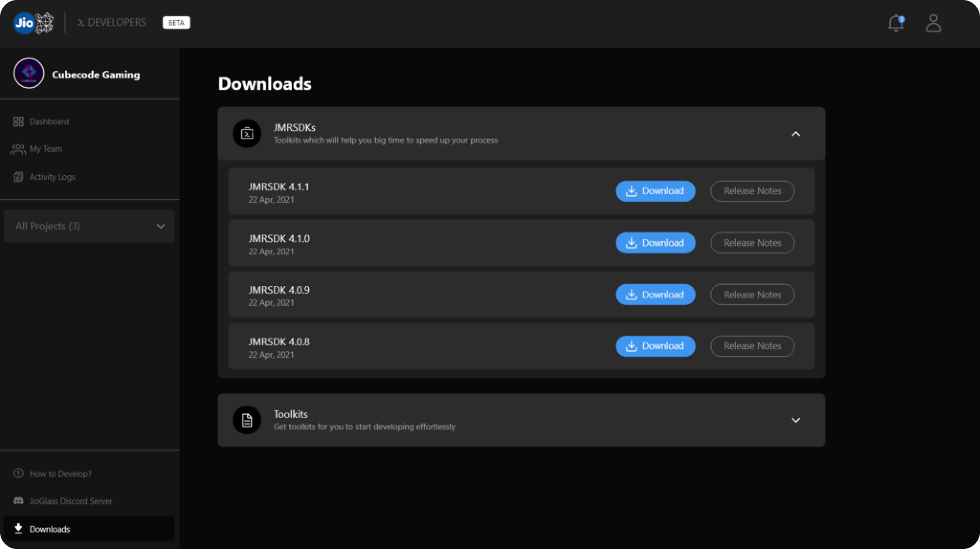Open the user profile icon
Image resolution: width=980 pixels, height=549 pixels.
click(x=933, y=23)
